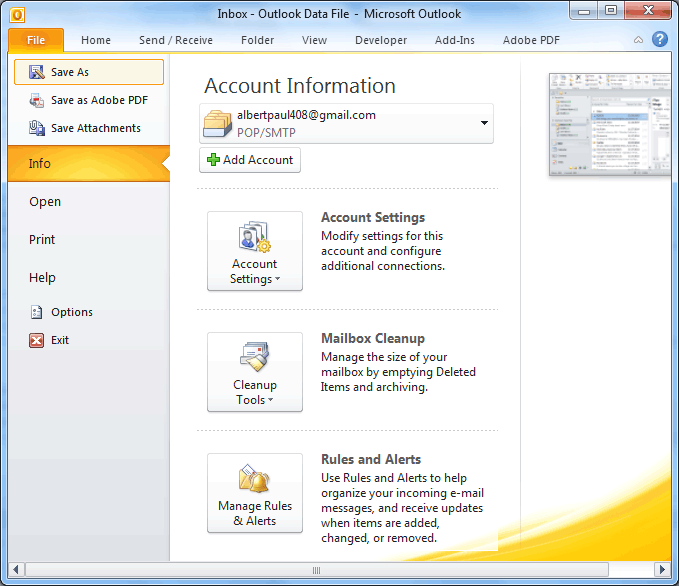Switch to the Developer tab
The width and height of the screenshot is (679, 586).
[x=381, y=40]
